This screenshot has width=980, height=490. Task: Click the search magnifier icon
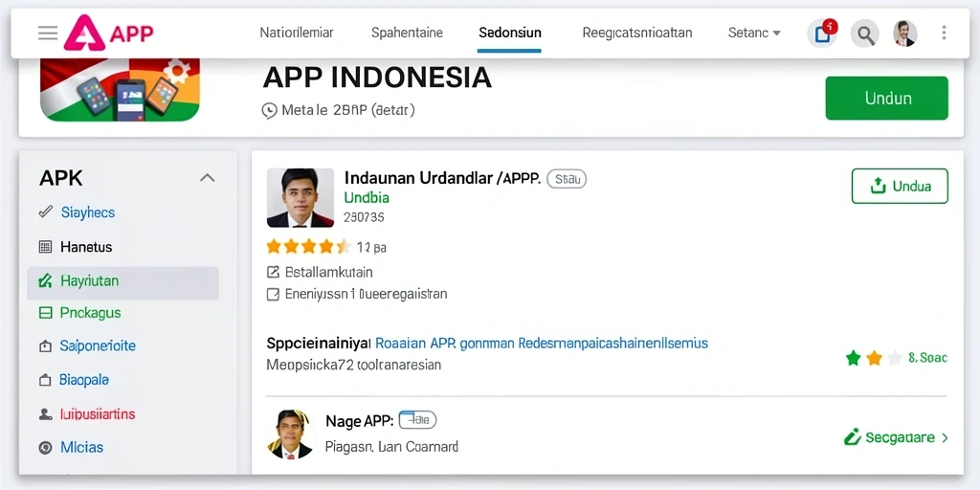pyautogui.click(x=865, y=34)
